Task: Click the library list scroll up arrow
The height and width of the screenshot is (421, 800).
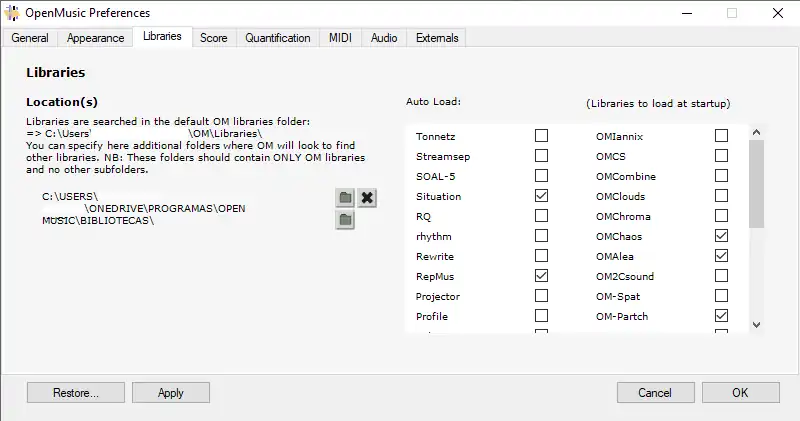Action: tap(756, 132)
